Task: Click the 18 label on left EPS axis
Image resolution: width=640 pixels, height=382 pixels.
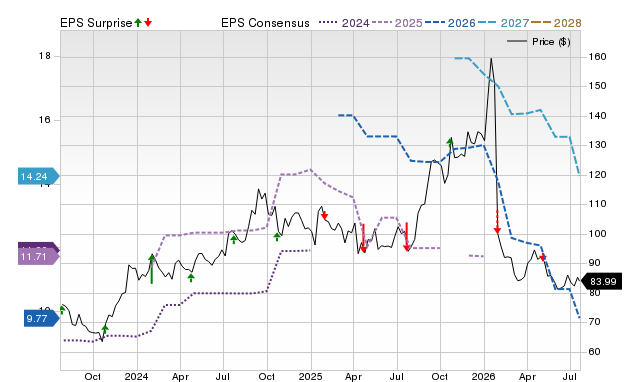Action: coord(44,56)
